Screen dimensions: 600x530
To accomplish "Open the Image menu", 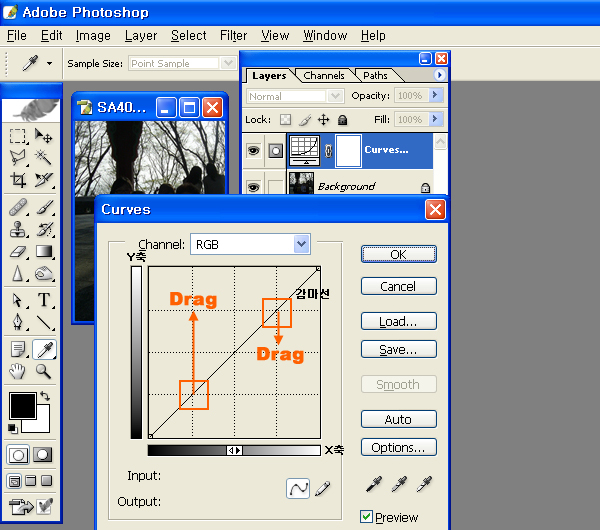I will click(93, 36).
